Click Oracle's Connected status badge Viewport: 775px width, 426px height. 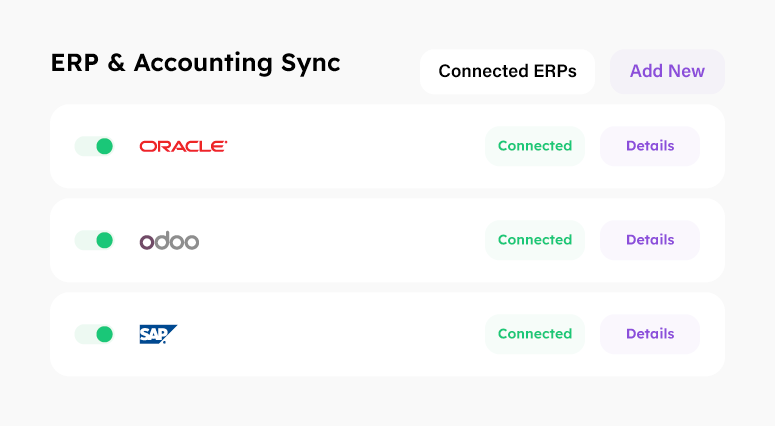pyautogui.click(x=535, y=146)
